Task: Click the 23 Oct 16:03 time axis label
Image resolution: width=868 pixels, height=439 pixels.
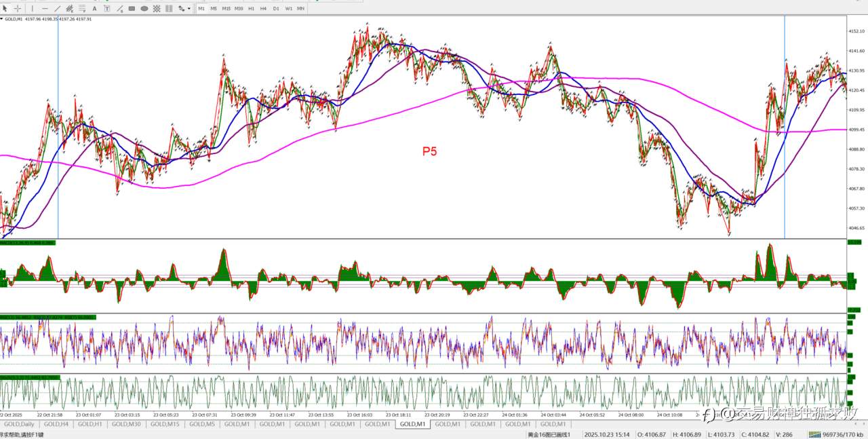Action: [359, 414]
